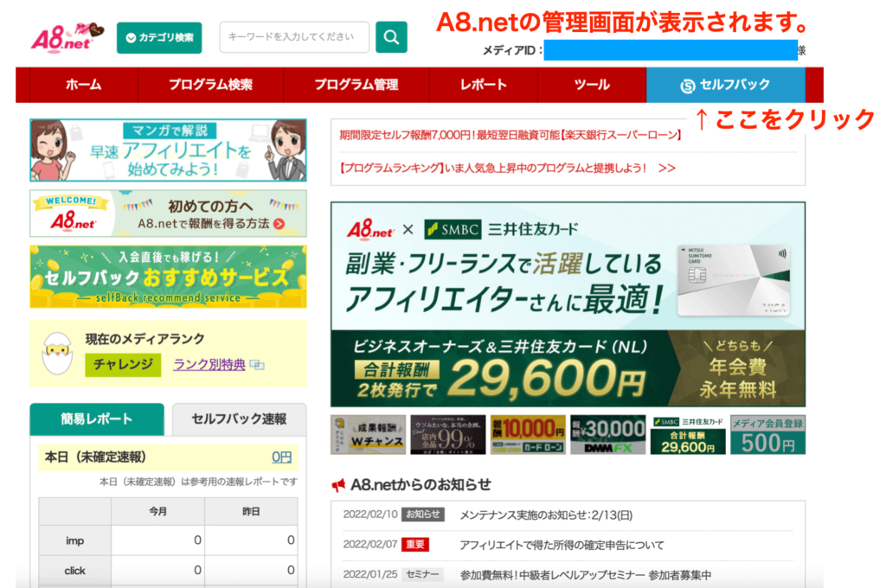Click the megaphone icon by A8.netからのお知らせ
The width and height of the screenshot is (886, 588).
[x=338, y=485]
